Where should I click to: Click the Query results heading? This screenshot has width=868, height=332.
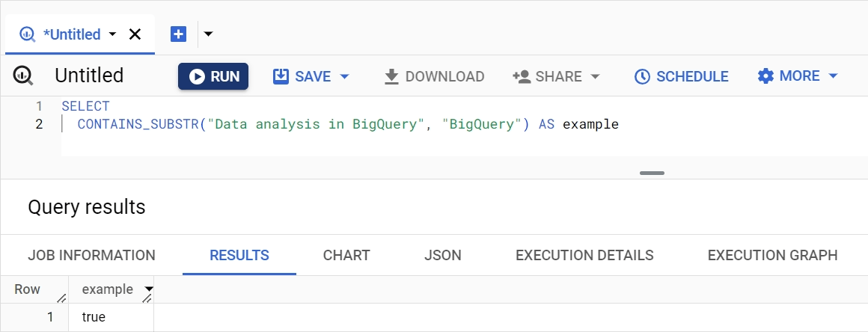(86, 207)
